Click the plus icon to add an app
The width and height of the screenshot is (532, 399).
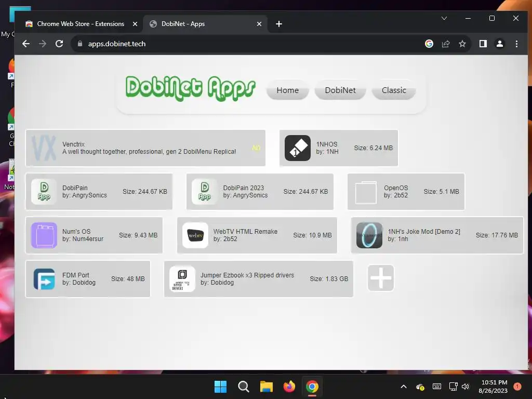pos(381,278)
